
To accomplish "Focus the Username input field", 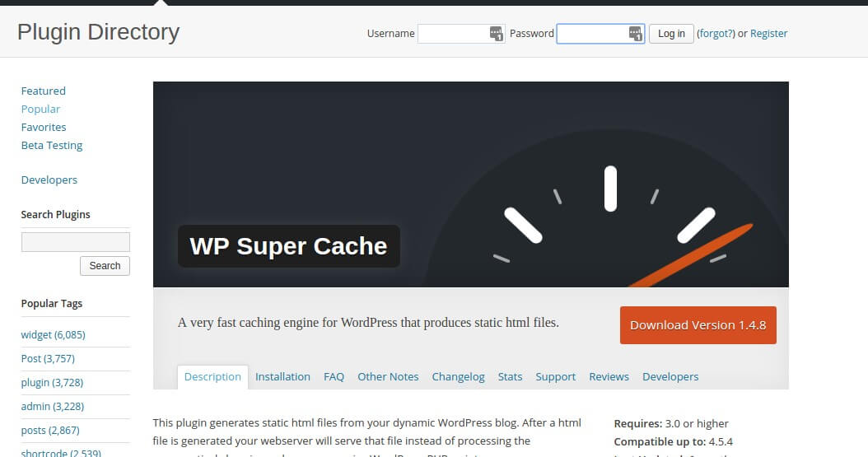I will tap(461, 34).
